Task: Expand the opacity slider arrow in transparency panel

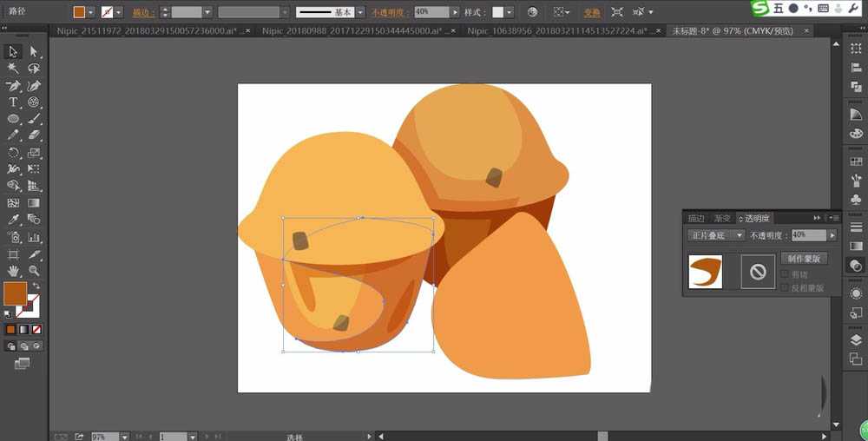Action: pos(832,235)
